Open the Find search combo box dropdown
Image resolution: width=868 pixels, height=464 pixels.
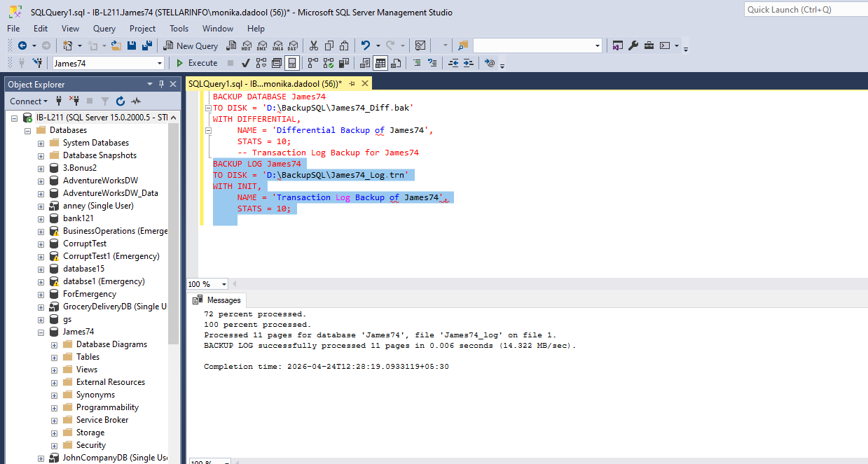point(598,45)
